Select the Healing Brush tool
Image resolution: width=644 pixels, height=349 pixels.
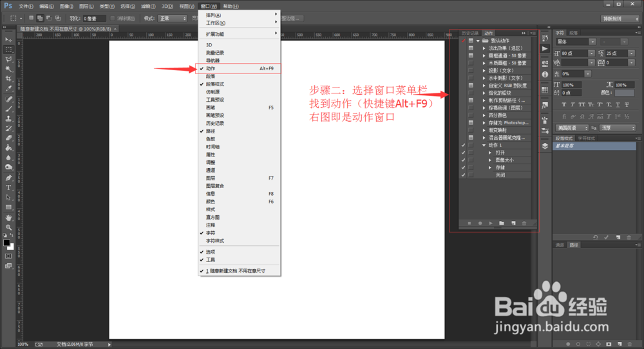click(x=8, y=99)
